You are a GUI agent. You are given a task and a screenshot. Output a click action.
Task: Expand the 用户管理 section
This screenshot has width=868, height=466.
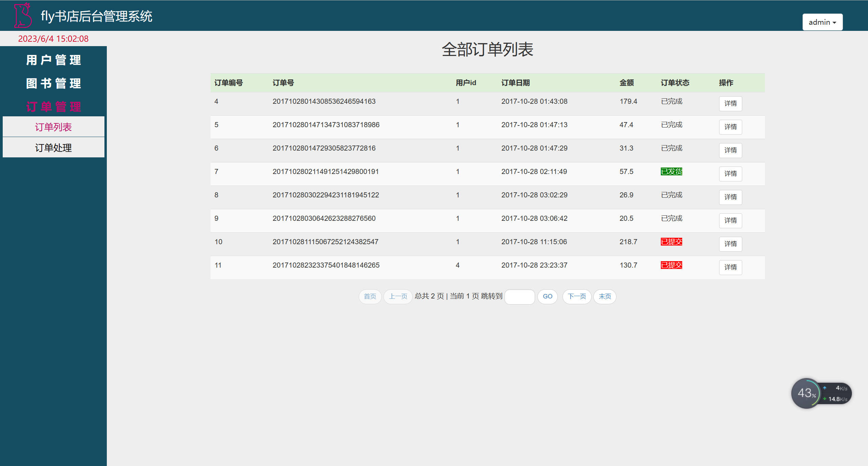click(53, 60)
